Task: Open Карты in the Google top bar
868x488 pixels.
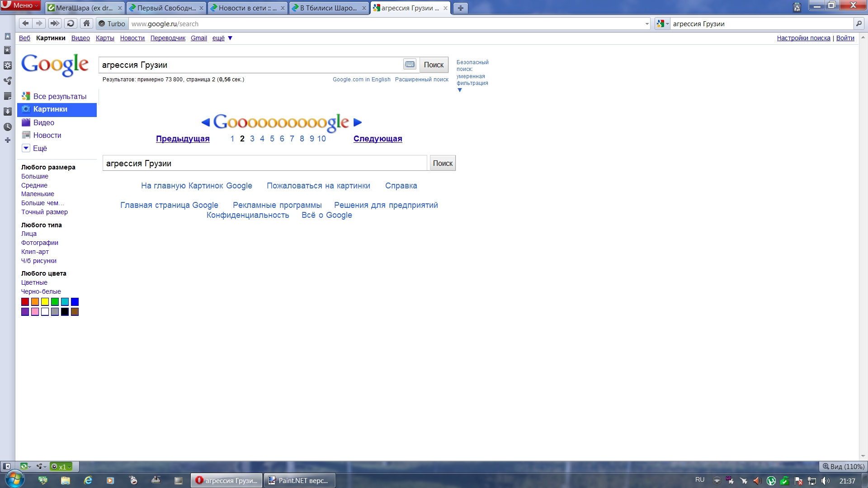Action: point(105,38)
